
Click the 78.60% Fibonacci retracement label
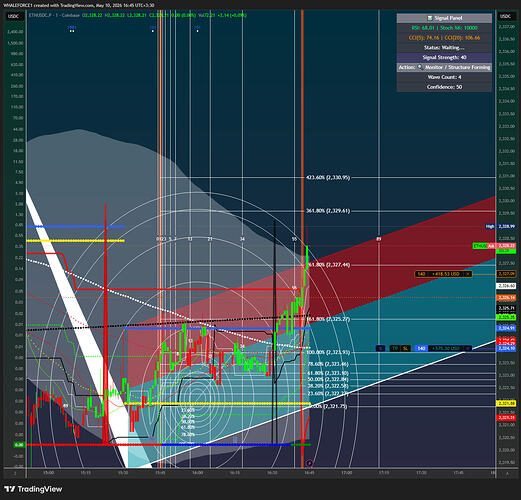coord(328,364)
